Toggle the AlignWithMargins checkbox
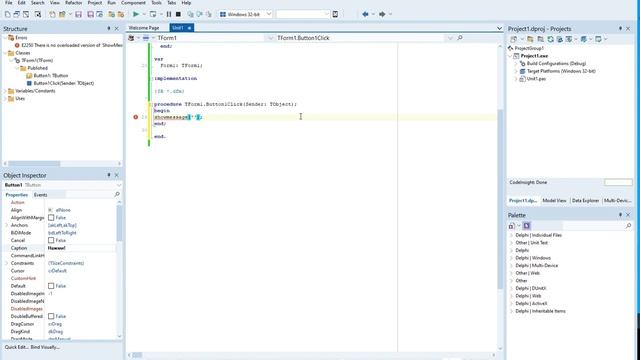The image size is (640, 360). click(x=51, y=218)
